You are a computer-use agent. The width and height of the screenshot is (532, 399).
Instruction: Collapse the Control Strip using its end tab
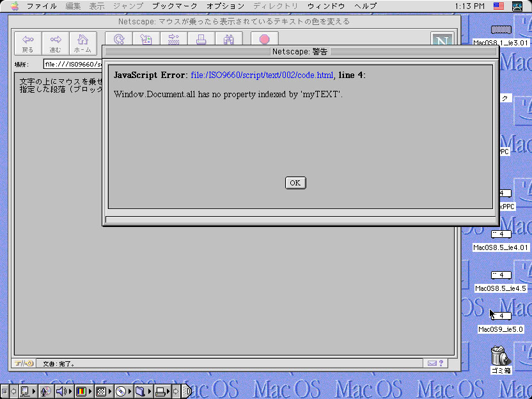coord(187,391)
